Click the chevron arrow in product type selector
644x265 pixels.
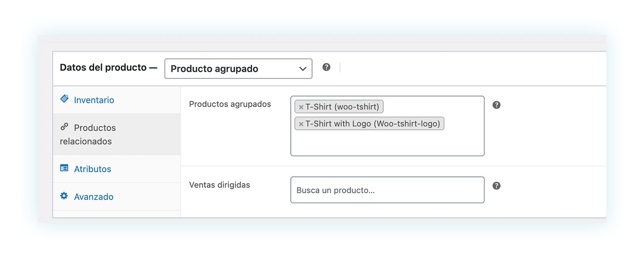pyautogui.click(x=303, y=69)
